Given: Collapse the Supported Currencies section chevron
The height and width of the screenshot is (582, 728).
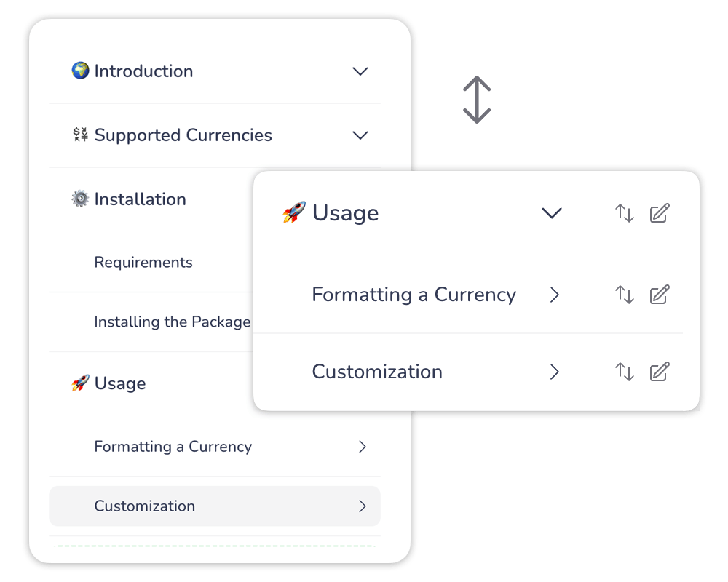Looking at the screenshot, I should pyautogui.click(x=360, y=135).
